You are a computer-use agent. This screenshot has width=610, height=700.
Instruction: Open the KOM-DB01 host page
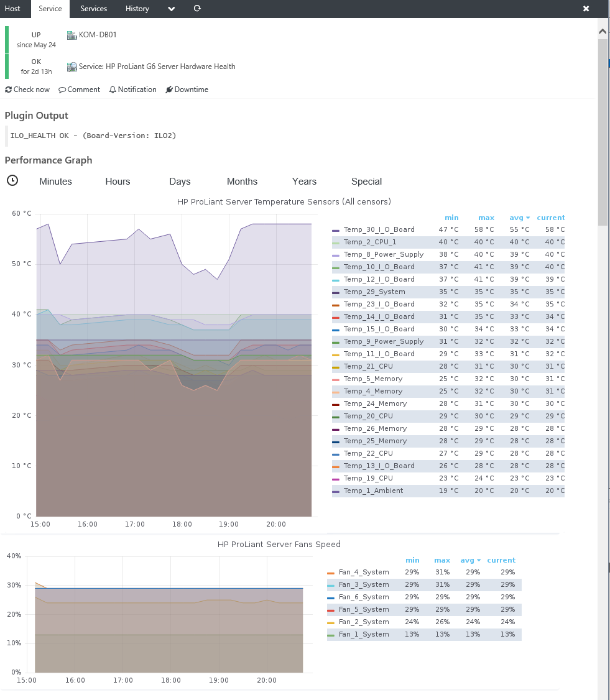point(98,35)
